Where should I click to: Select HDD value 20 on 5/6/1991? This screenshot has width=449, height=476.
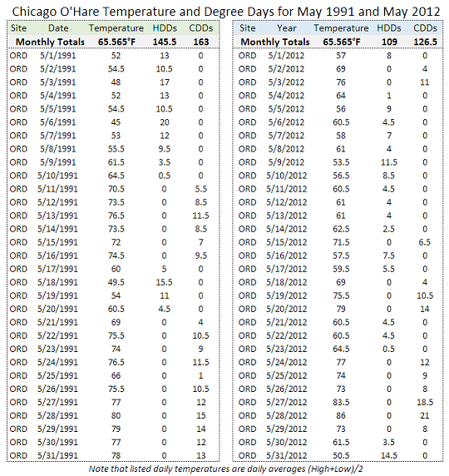pyautogui.click(x=165, y=122)
